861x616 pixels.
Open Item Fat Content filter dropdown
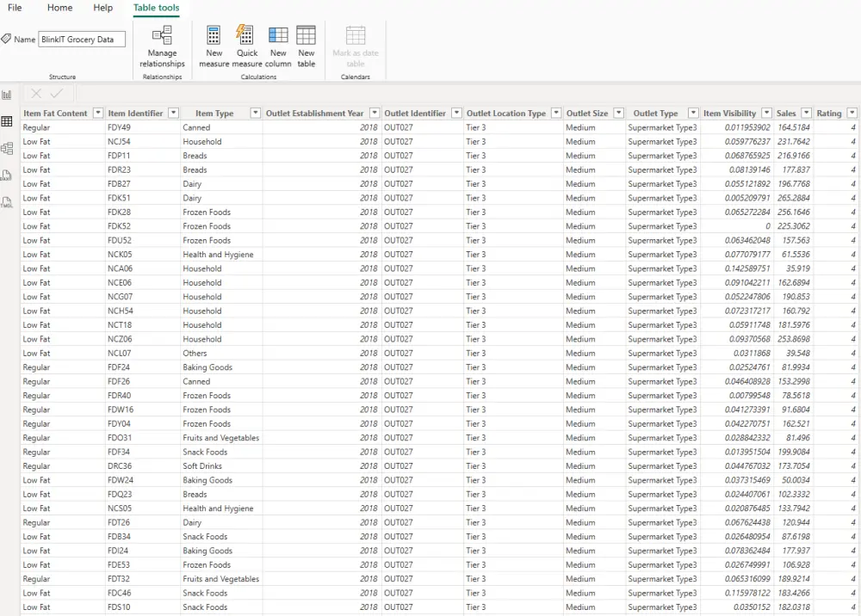(98, 113)
